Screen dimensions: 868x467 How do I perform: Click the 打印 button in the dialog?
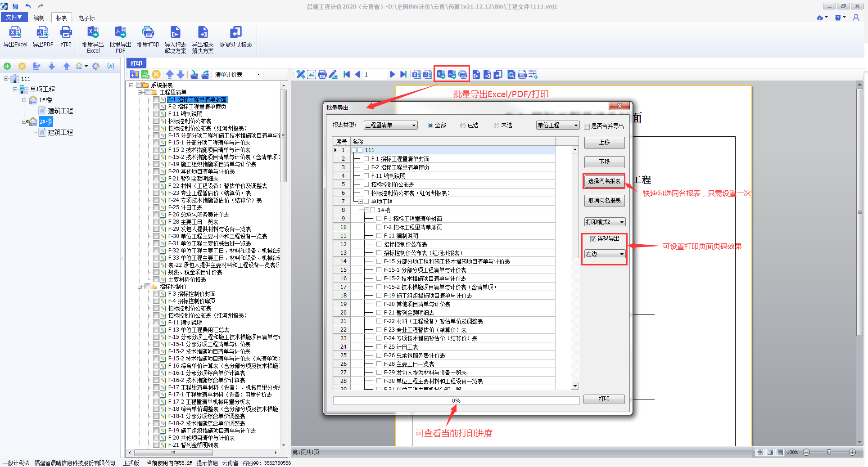(604, 399)
